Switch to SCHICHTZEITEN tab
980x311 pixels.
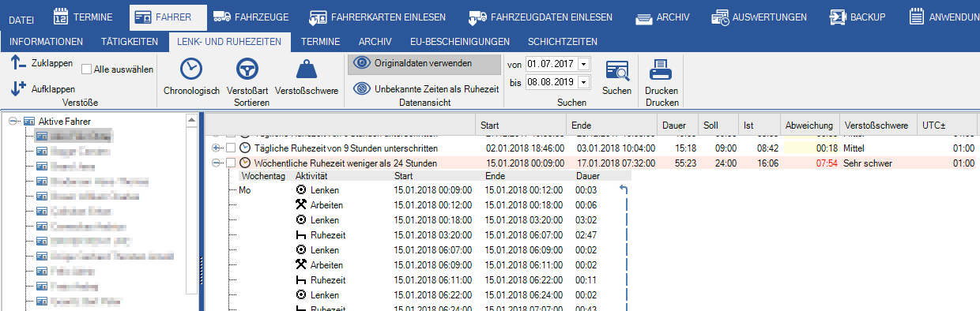click(x=563, y=41)
